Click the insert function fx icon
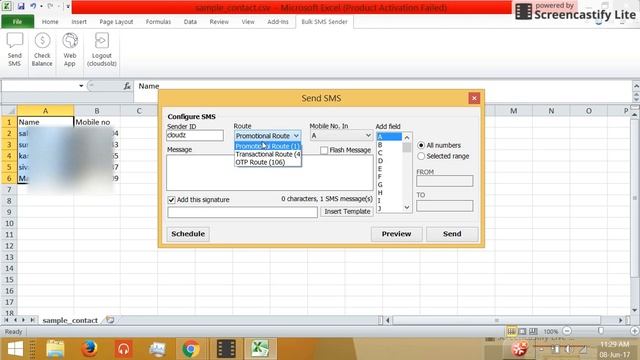This screenshot has height=360, width=640. point(127,86)
